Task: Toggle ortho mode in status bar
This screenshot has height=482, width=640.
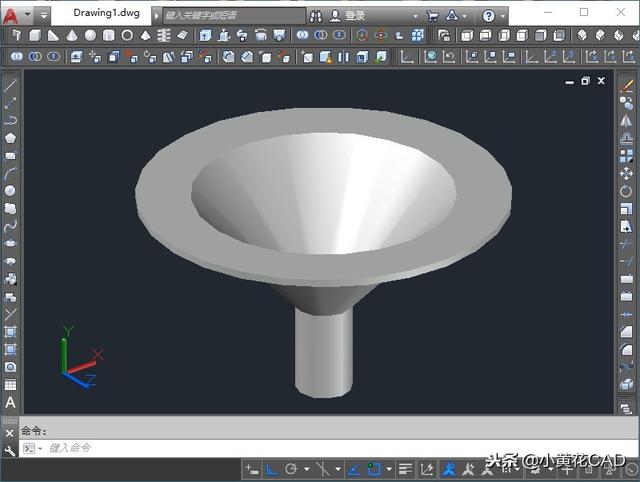Action: (x=271, y=470)
